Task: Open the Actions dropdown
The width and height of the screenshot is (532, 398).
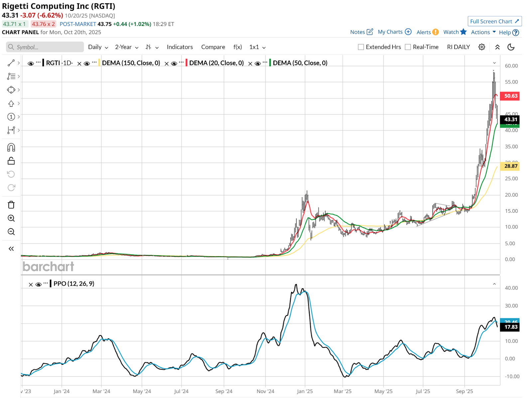Action: tap(483, 32)
